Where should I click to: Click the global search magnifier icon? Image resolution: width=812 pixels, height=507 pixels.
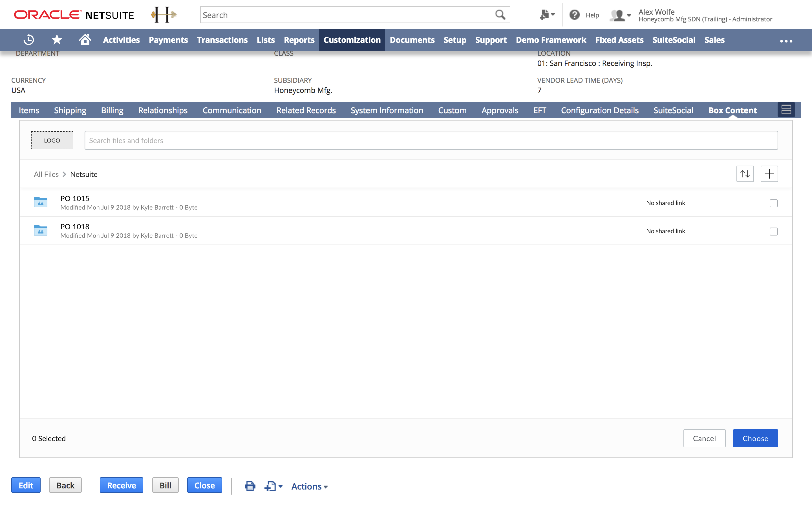[500, 15]
